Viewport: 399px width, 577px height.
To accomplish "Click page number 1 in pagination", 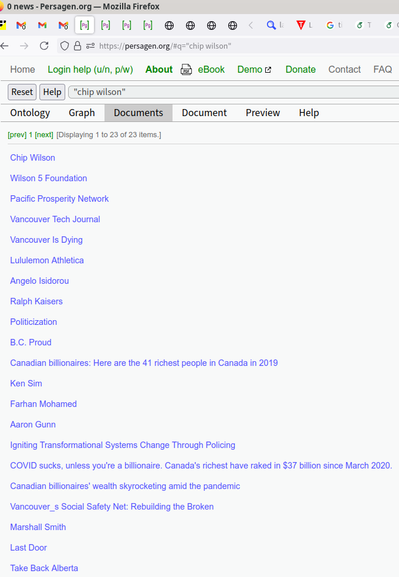I will pyautogui.click(x=31, y=135).
